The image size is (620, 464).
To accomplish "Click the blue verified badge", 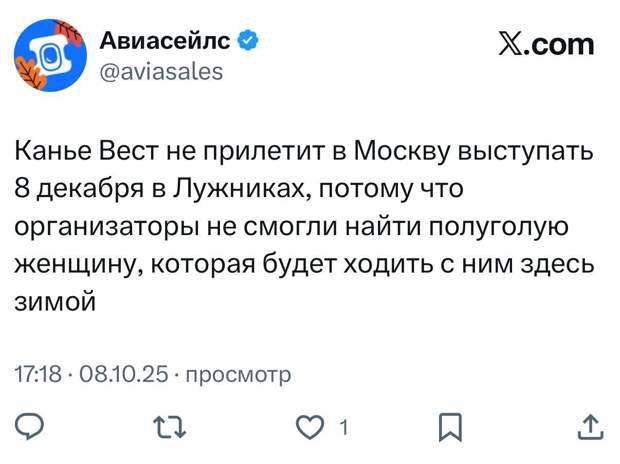I will pyautogui.click(x=248, y=40).
